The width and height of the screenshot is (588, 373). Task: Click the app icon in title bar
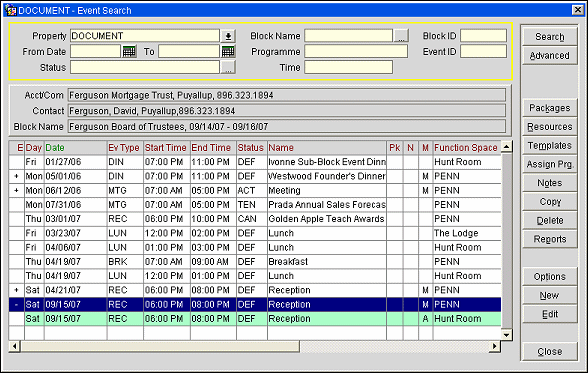point(12,10)
